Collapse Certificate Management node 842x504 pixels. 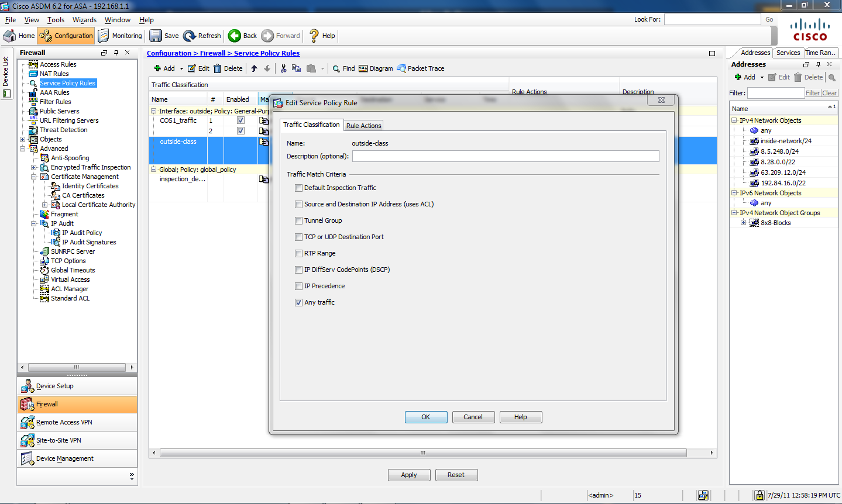[34, 177]
